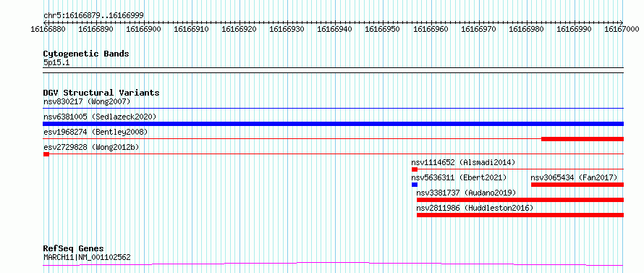Click the red nsv3381737 variant bar

click(x=520, y=200)
